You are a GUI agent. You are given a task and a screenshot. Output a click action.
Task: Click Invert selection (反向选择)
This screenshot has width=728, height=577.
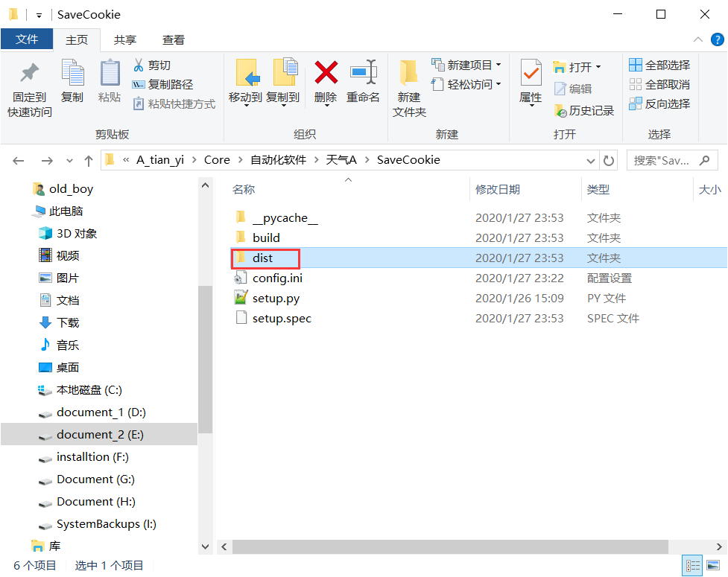pyautogui.click(x=659, y=104)
